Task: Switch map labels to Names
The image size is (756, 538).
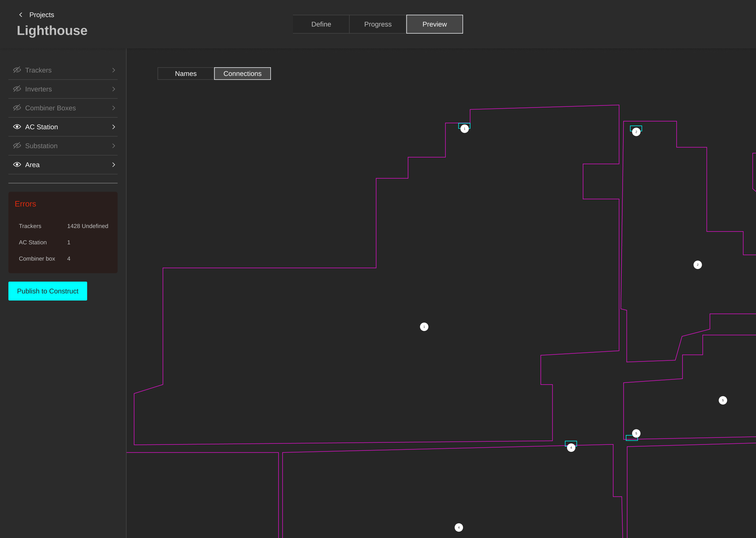Action: pyautogui.click(x=186, y=74)
